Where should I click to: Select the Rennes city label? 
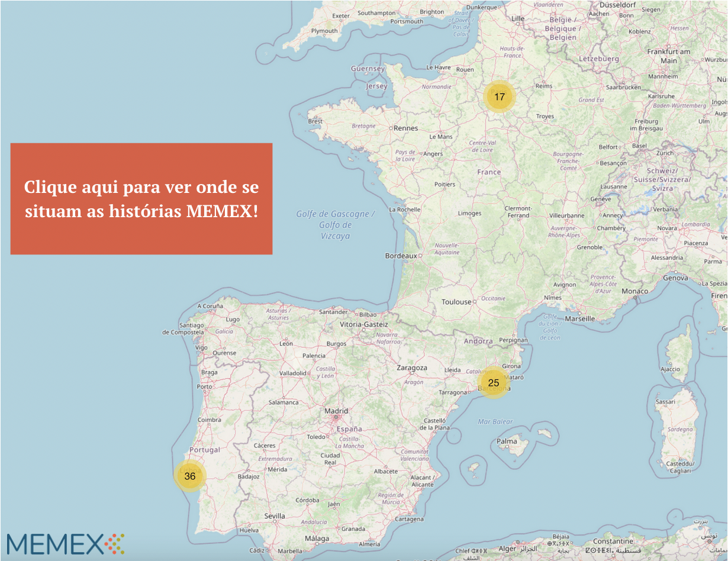[x=405, y=128]
